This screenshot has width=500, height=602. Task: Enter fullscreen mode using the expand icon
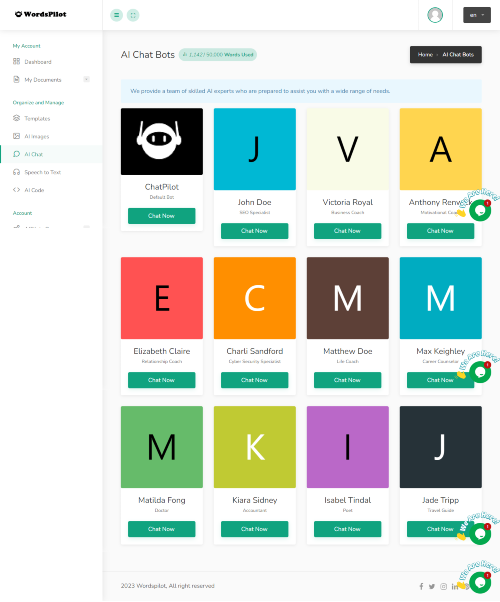click(133, 15)
